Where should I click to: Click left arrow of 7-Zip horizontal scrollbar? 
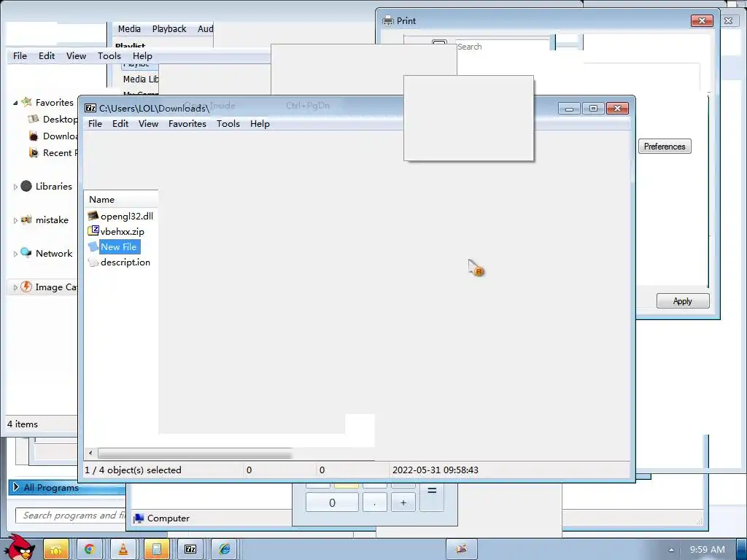tap(90, 454)
